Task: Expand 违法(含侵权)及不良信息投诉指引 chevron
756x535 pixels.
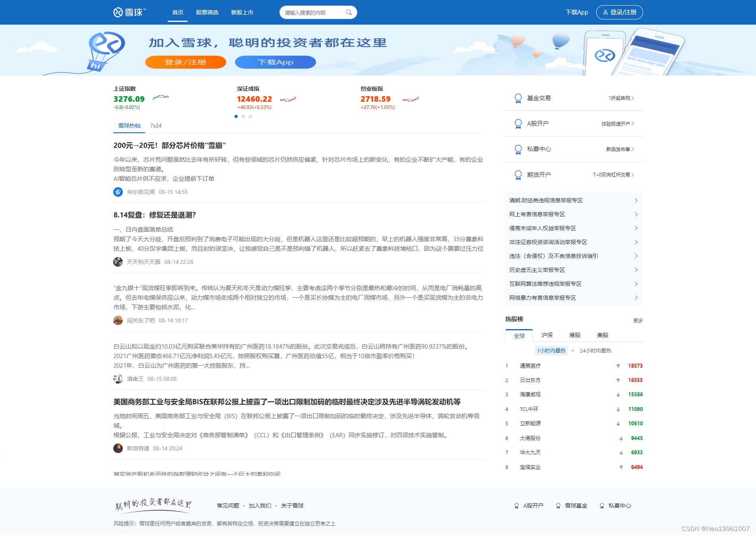Action: click(636, 256)
